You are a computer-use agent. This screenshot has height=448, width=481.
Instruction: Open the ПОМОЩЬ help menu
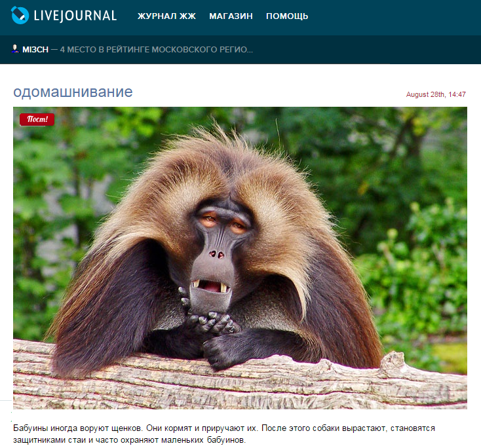click(x=287, y=16)
